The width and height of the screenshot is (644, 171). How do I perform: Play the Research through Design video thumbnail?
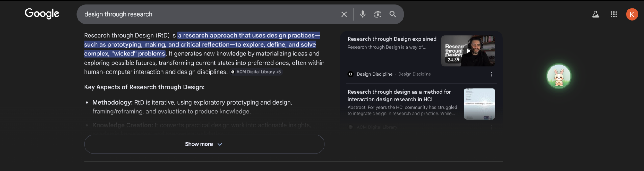(468, 51)
